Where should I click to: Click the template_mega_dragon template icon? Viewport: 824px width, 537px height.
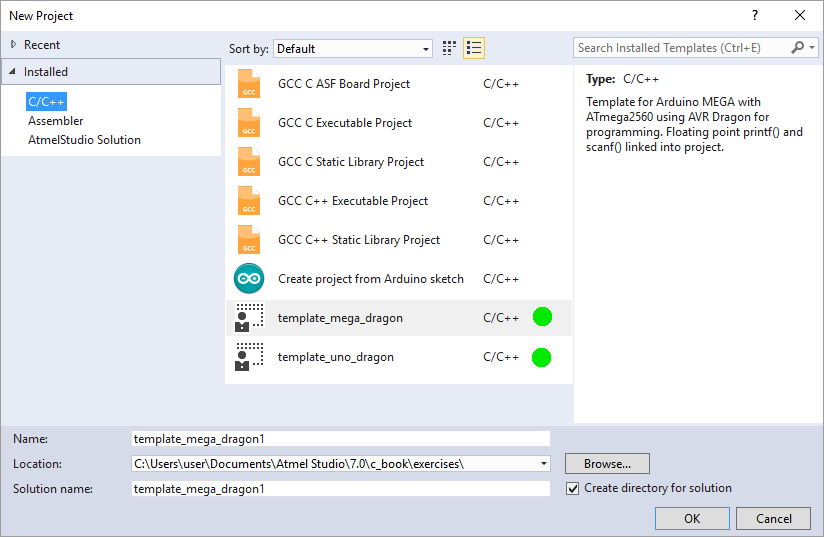[x=248, y=318]
